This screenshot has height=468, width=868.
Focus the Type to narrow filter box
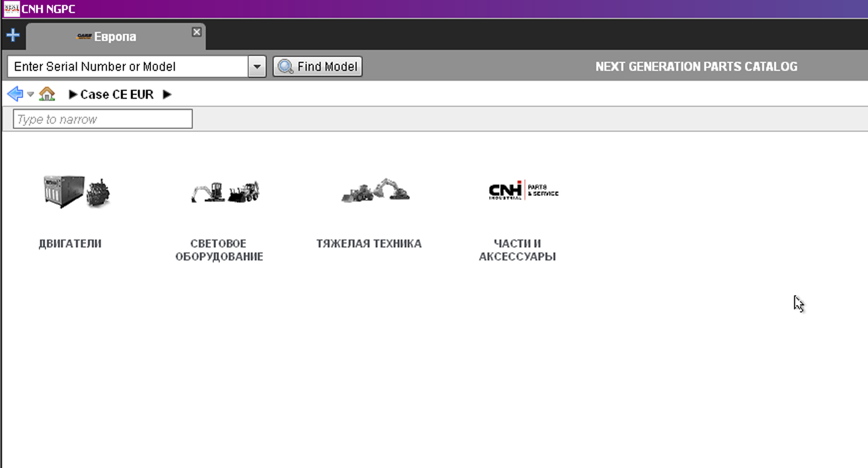(102, 119)
